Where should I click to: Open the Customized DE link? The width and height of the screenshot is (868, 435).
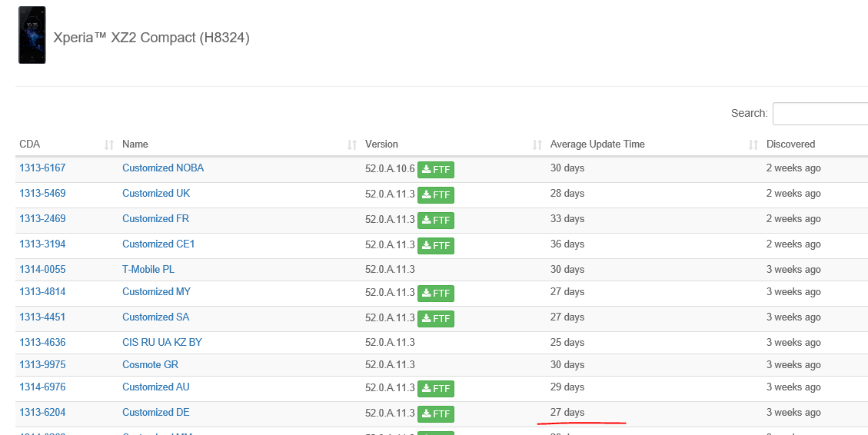coord(155,412)
